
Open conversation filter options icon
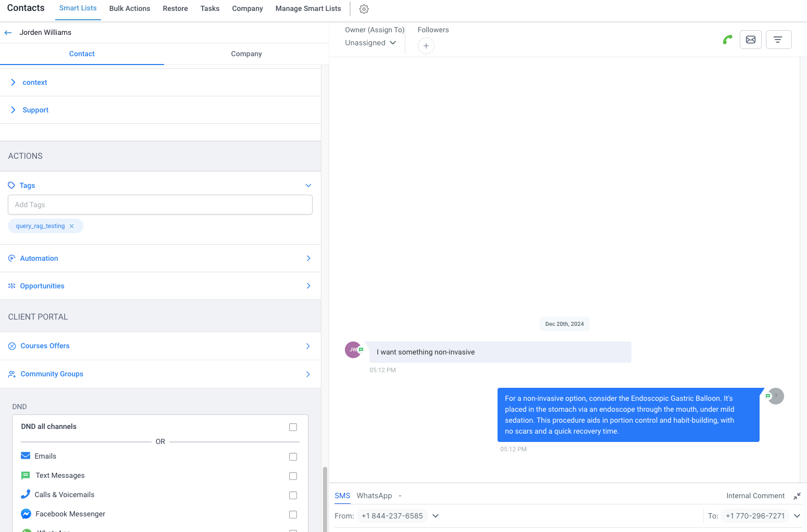click(x=778, y=39)
